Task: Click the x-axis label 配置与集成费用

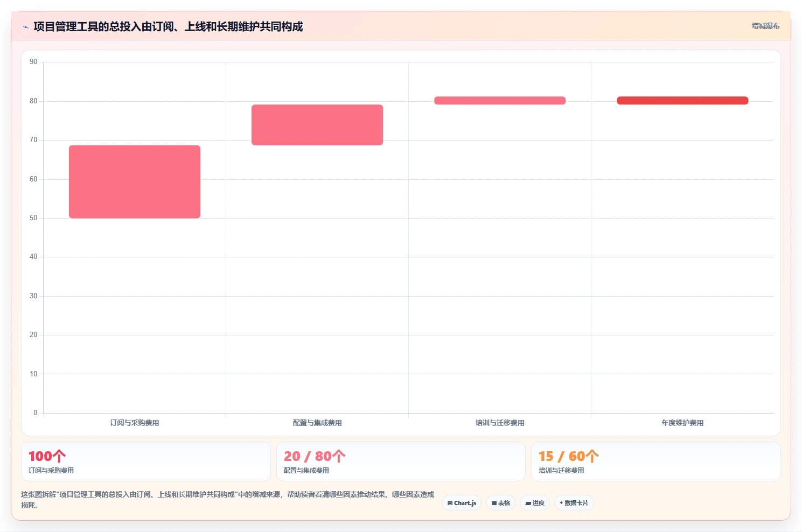Action: click(317, 423)
